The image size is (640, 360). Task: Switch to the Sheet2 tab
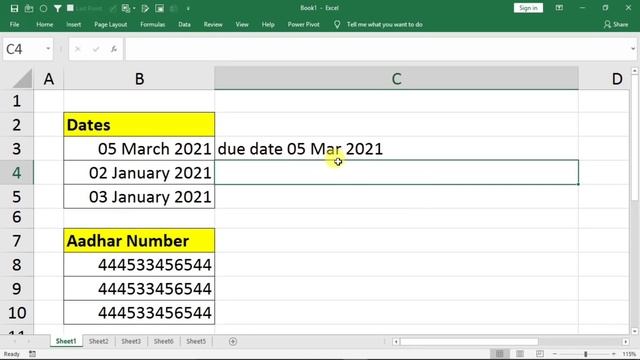[x=99, y=341]
